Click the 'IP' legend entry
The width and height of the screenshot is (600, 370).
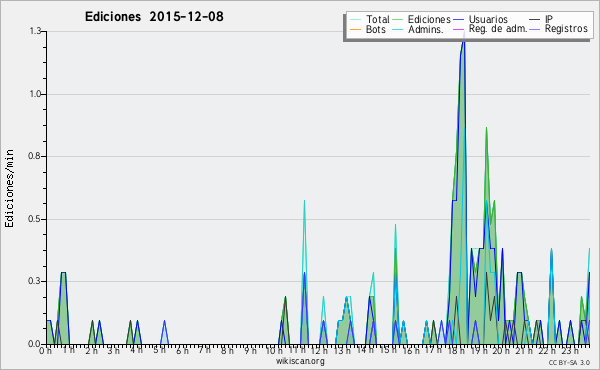point(549,19)
